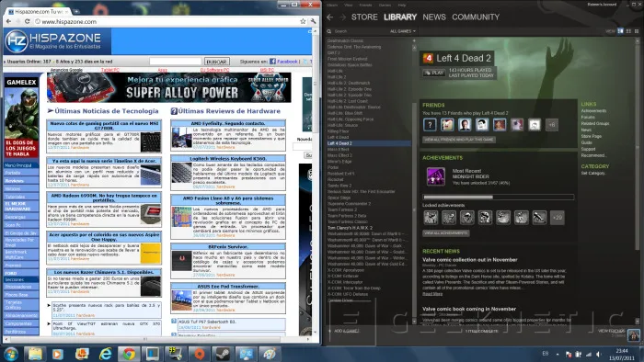This screenshot has width=644, height=362.
Task: Expand the +6 more friends tile
Action: [x=552, y=125]
